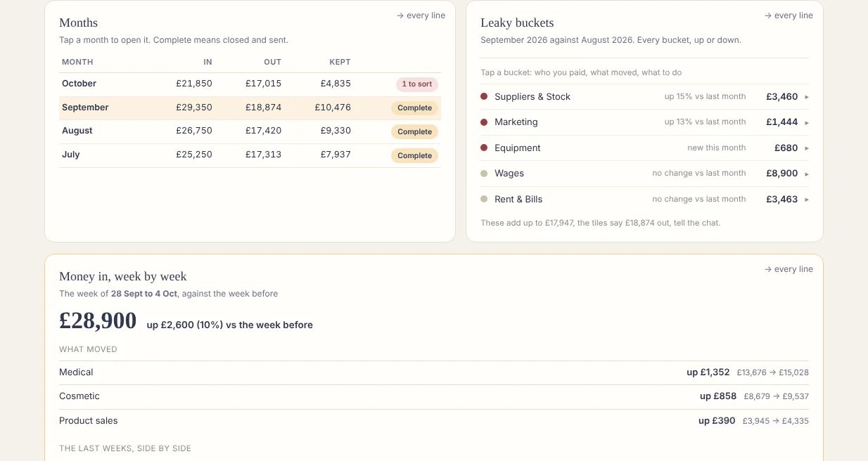Image resolution: width=868 pixels, height=461 pixels.
Task: Click the OUT column header
Action: pos(273,63)
